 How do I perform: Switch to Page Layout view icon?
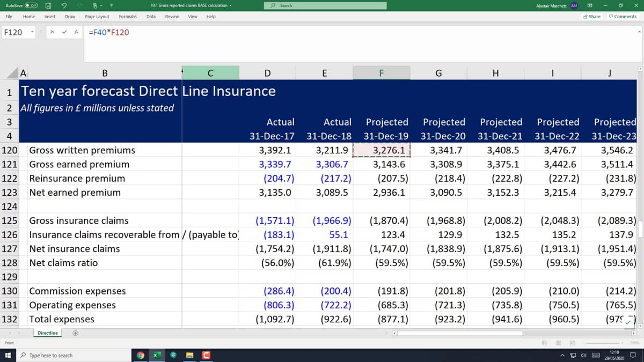[x=558, y=343]
